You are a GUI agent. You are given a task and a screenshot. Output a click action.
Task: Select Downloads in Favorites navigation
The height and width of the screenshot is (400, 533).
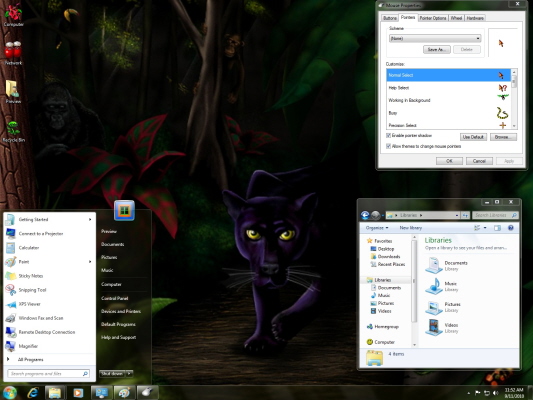coord(389,257)
